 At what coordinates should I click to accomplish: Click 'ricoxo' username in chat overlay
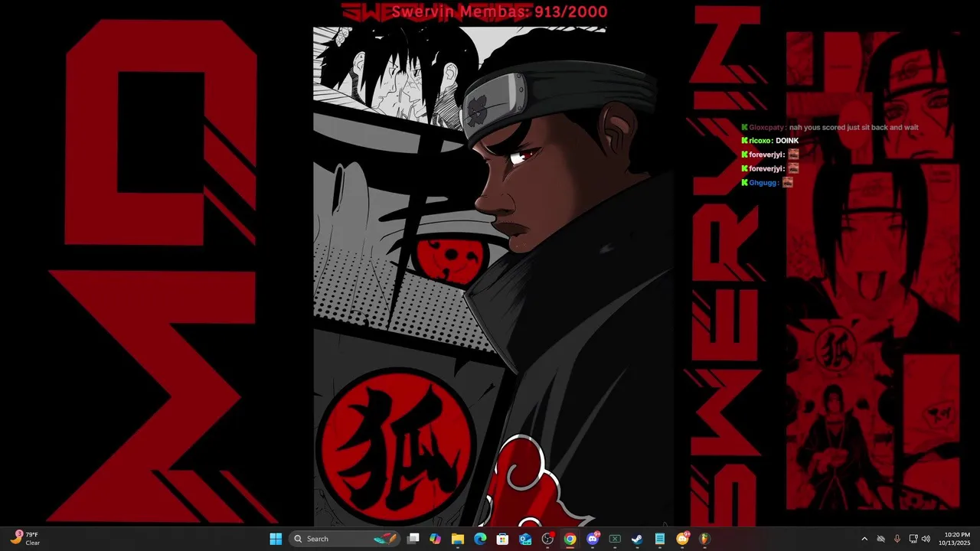(x=760, y=141)
